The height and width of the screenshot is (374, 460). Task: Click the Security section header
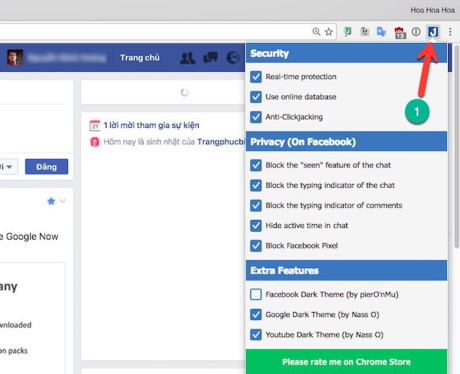(346, 53)
